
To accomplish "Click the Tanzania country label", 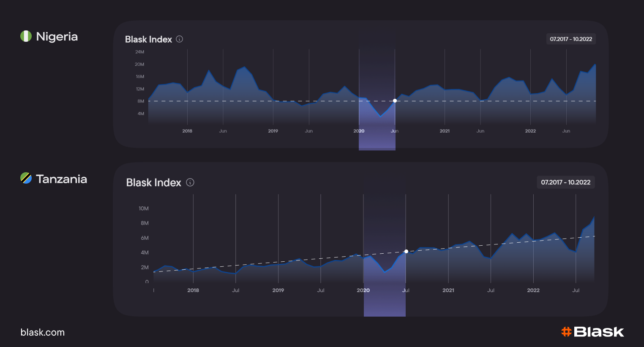I will point(61,179).
